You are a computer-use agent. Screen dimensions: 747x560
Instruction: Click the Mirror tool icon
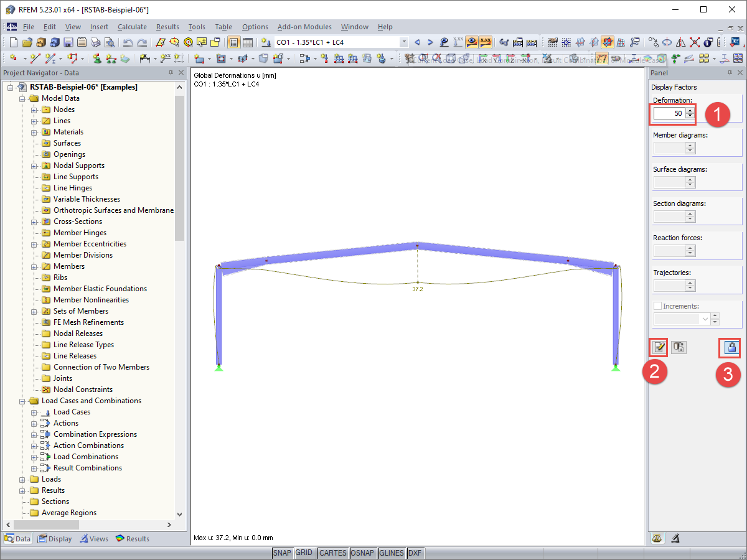[x=680, y=42]
